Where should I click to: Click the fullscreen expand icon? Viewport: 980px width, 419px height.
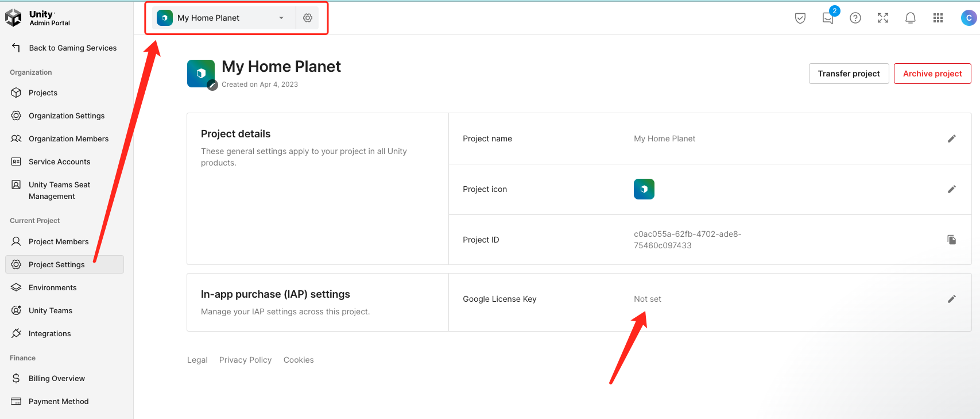coord(883,18)
